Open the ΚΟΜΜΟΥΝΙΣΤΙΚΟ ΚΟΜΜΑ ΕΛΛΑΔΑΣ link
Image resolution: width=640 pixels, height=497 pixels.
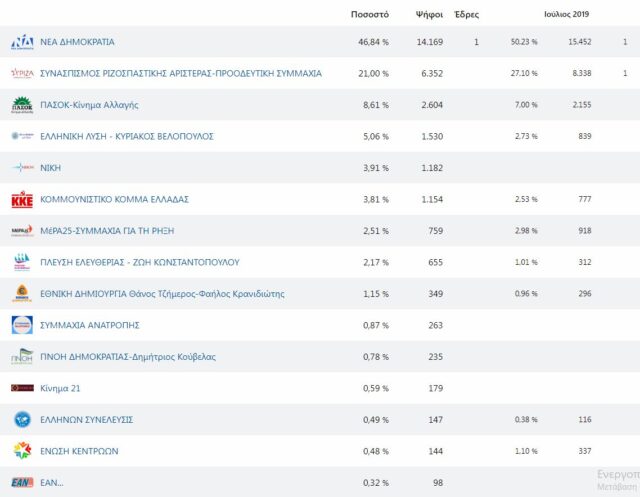(x=114, y=199)
